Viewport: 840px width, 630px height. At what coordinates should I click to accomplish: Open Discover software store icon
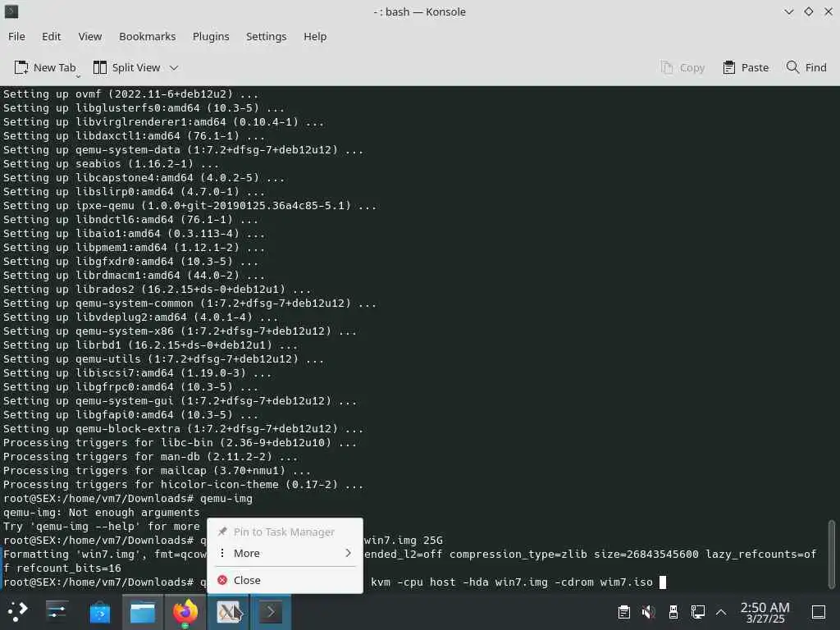99,612
